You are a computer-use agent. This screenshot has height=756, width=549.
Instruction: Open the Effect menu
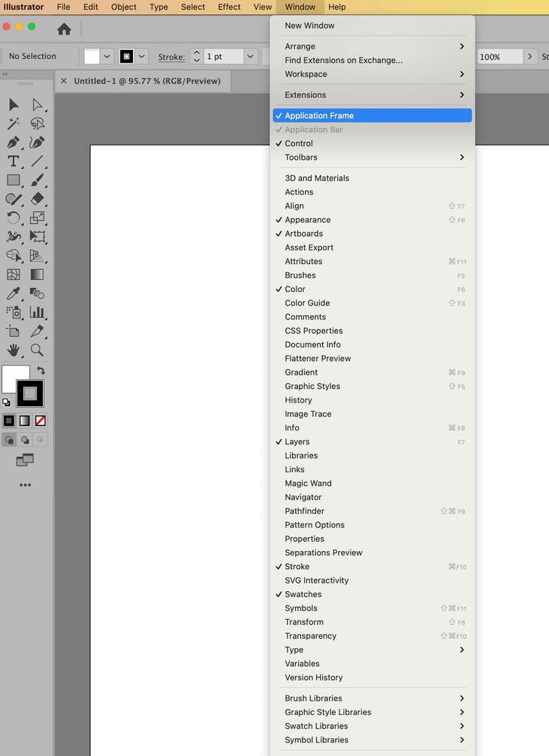(x=229, y=7)
